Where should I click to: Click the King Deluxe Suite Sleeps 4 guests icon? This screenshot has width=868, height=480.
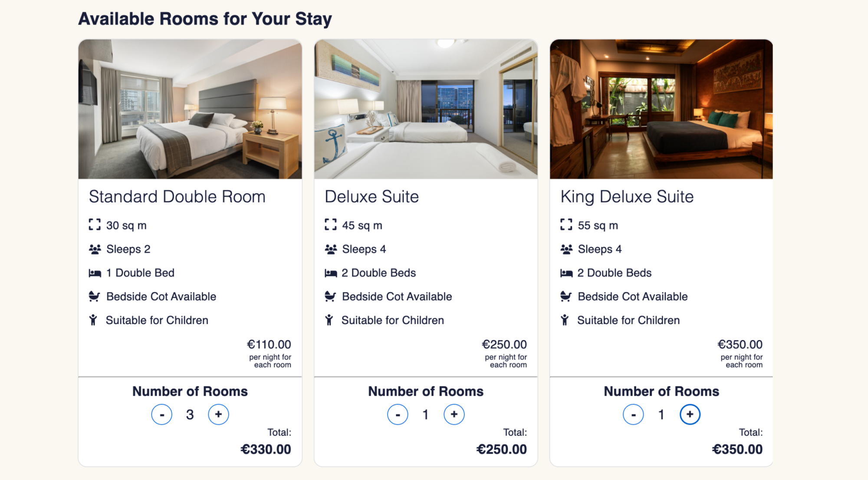(566, 249)
